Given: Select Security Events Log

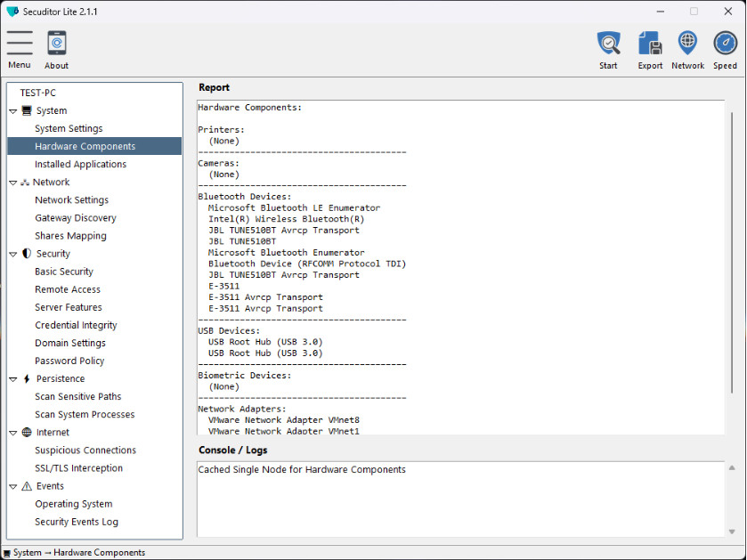Looking at the screenshot, I should [x=76, y=522].
